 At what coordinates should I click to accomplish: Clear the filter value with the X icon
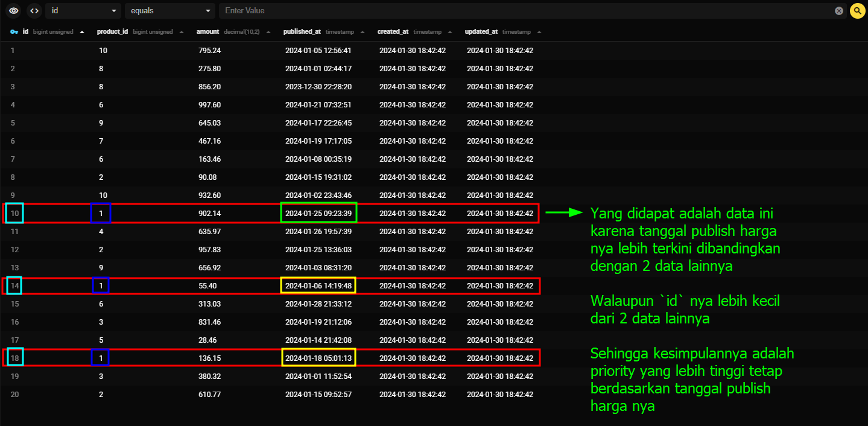(839, 11)
